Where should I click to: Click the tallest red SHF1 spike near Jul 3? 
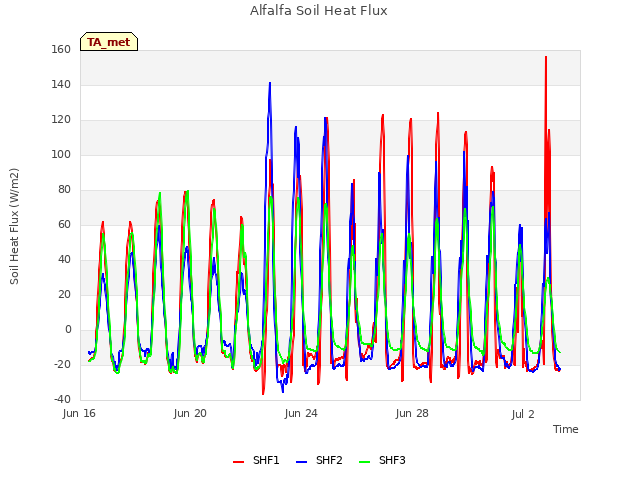tap(546, 58)
